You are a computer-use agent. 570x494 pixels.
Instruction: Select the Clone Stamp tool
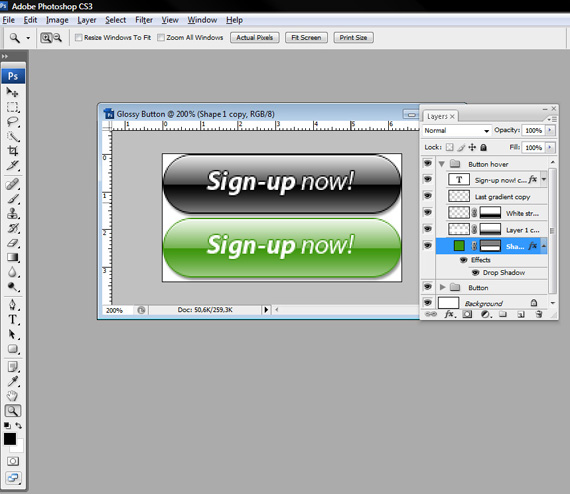pyautogui.click(x=12, y=213)
